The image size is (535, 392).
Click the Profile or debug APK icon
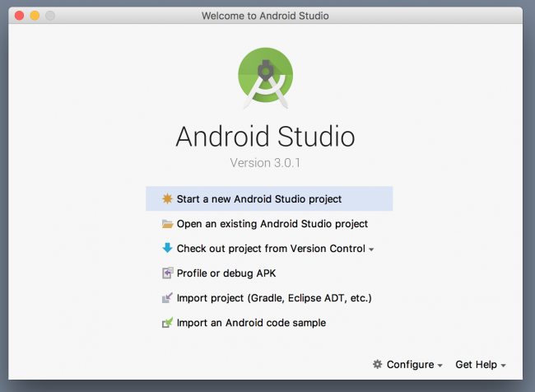[x=167, y=273]
